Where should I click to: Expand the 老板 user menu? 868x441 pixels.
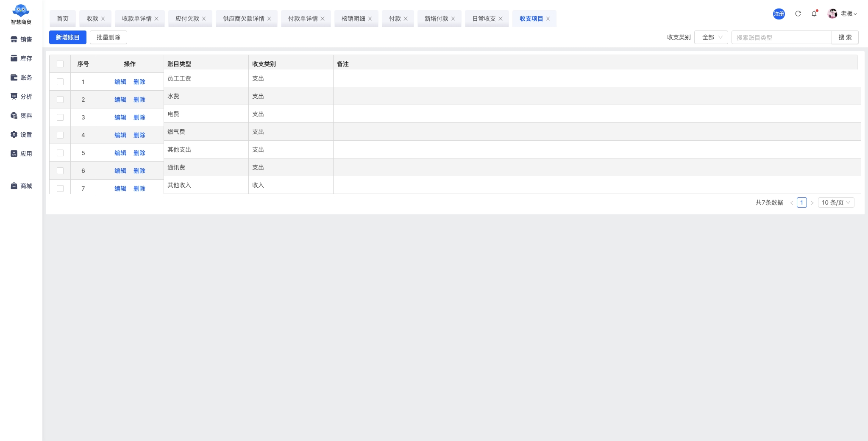tap(849, 14)
